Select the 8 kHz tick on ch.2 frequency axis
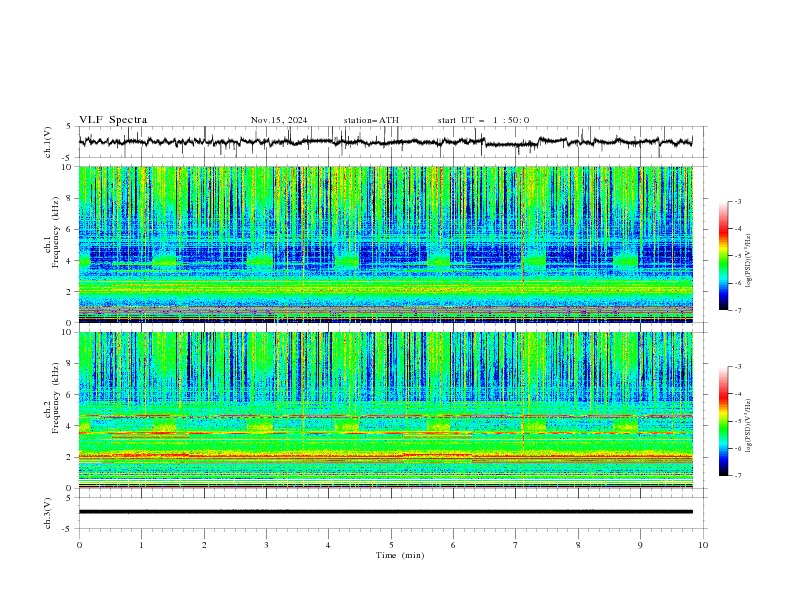The image size is (792, 612). point(71,364)
